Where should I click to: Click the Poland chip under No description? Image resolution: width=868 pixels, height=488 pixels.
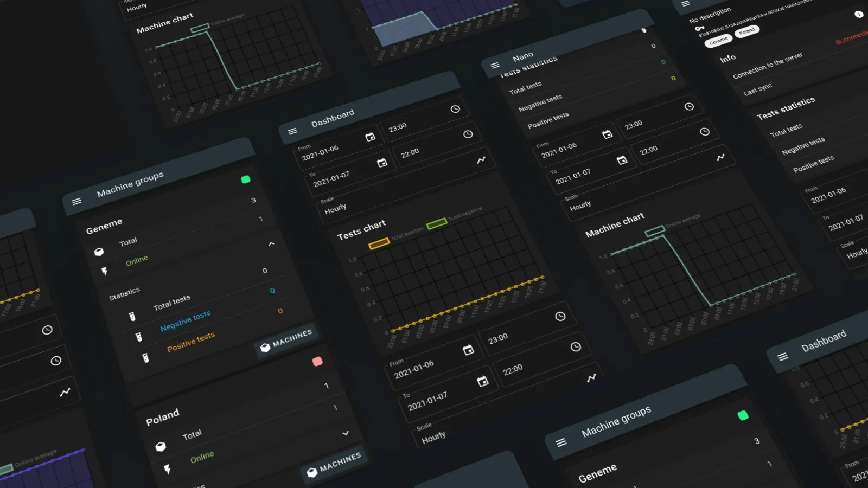(746, 31)
